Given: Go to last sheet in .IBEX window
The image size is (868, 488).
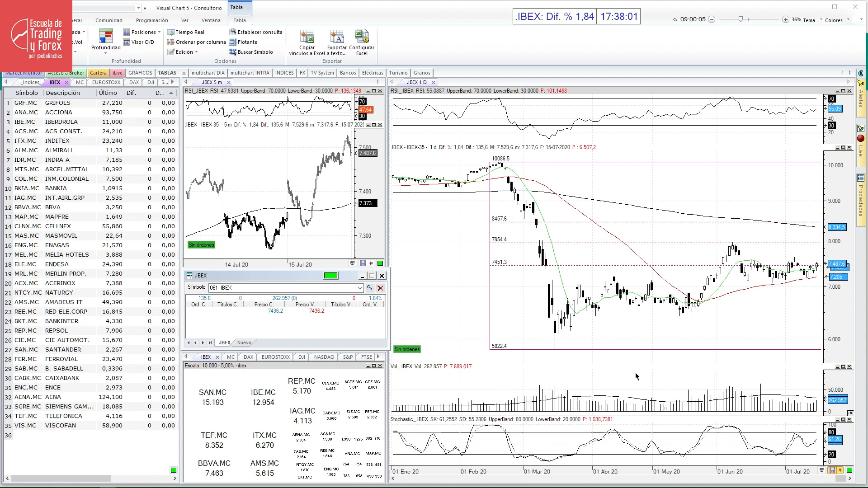Looking at the screenshot, I should [x=210, y=343].
